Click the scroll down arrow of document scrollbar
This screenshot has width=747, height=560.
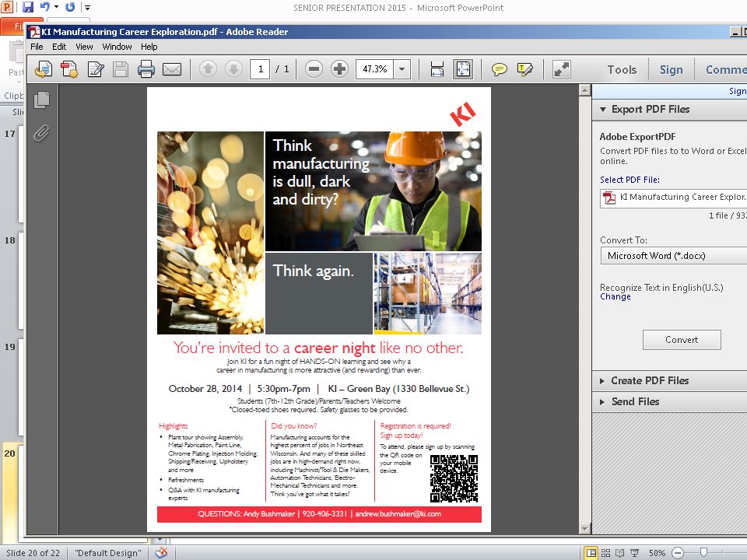tap(584, 529)
